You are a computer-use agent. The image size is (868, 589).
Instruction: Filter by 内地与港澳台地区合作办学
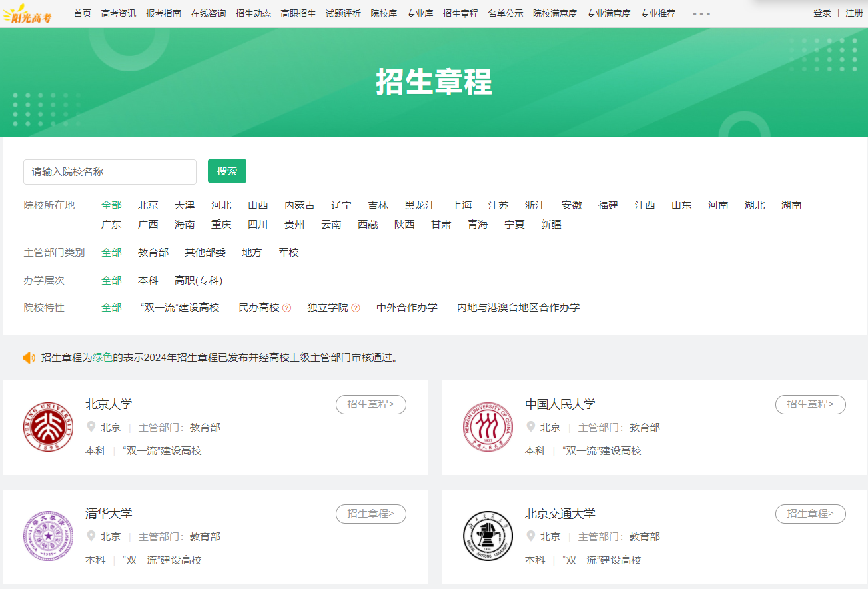pyautogui.click(x=518, y=308)
